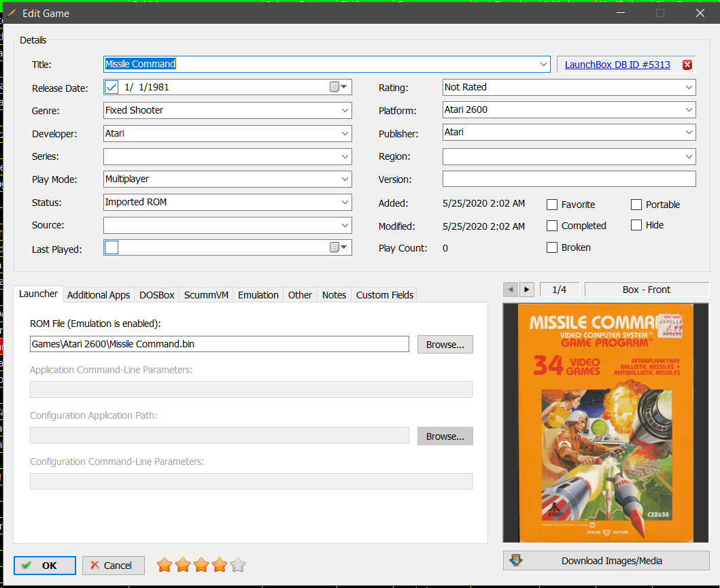Minimize the Edit Game window
The image size is (720, 588).
click(621, 13)
